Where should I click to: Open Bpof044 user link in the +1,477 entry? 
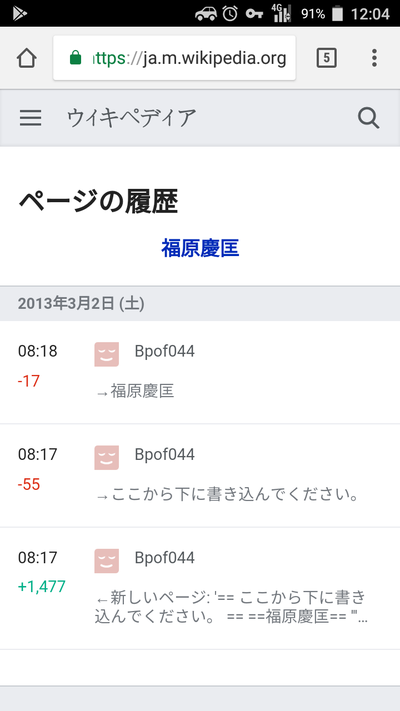(165, 558)
